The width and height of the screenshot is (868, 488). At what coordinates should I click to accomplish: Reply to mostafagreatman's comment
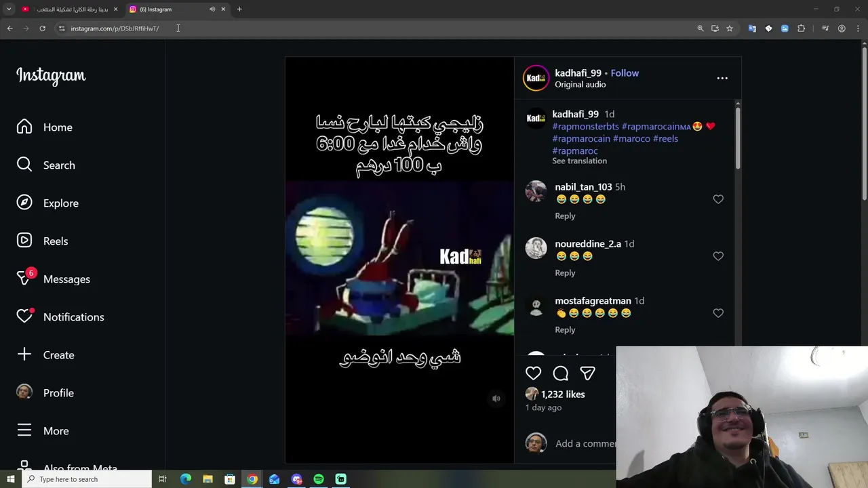[x=565, y=330]
